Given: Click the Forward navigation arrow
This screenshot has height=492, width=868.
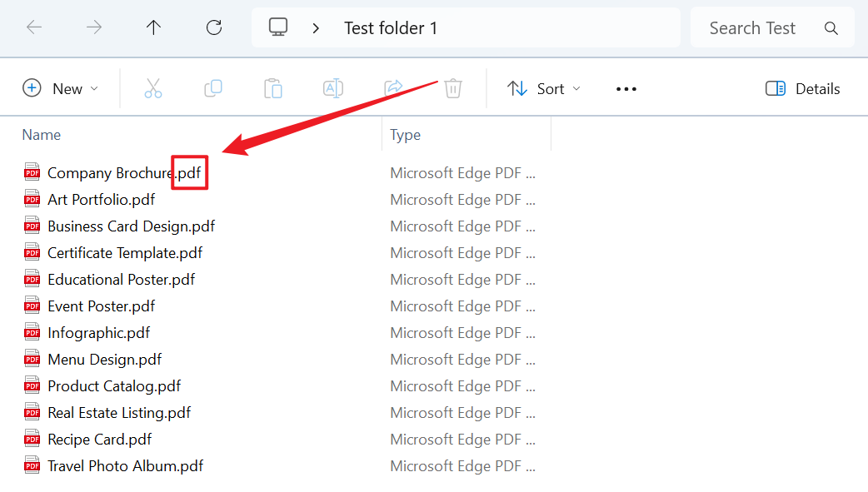Looking at the screenshot, I should coord(94,27).
